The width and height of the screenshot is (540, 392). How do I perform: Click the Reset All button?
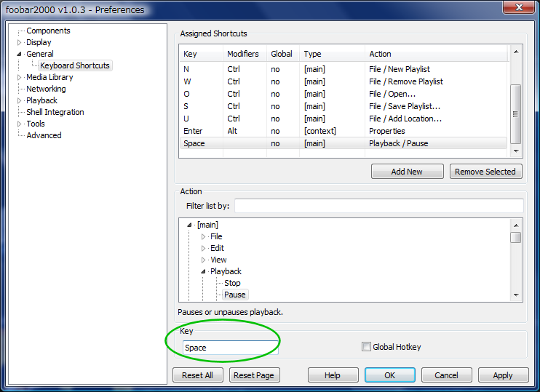point(198,375)
